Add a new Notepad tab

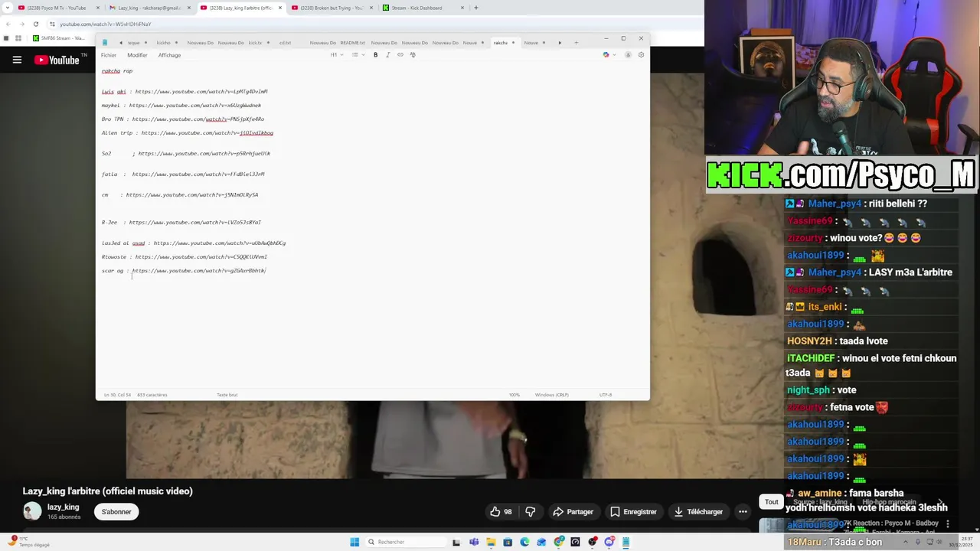click(x=576, y=43)
